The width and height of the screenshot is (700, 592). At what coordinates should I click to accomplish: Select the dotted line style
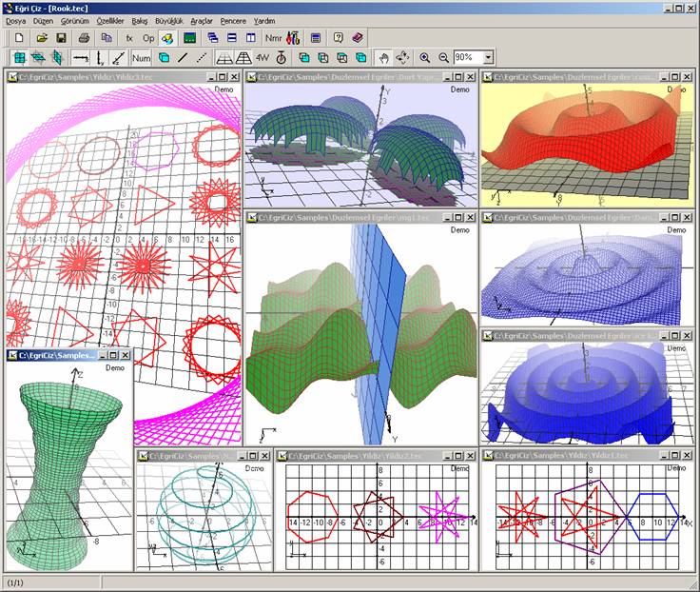coord(202,58)
